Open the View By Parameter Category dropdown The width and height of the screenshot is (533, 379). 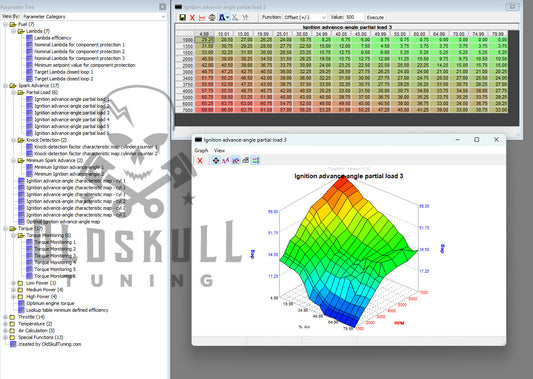(94, 16)
